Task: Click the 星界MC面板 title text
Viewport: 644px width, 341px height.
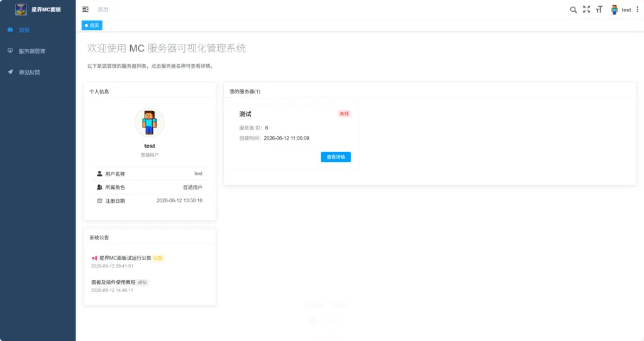Action: 46,9
